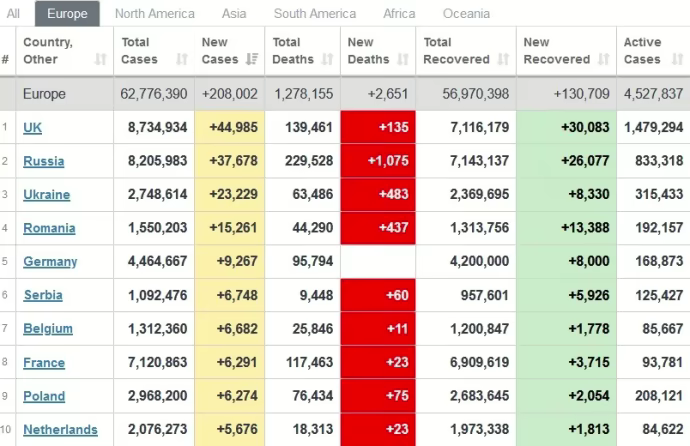Open the UK country link
The width and height of the screenshot is (690, 446).
pos(33,128)
